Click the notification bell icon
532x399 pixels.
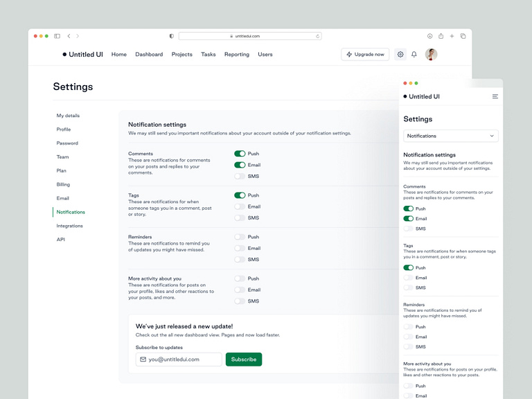[x=414, y=54]
